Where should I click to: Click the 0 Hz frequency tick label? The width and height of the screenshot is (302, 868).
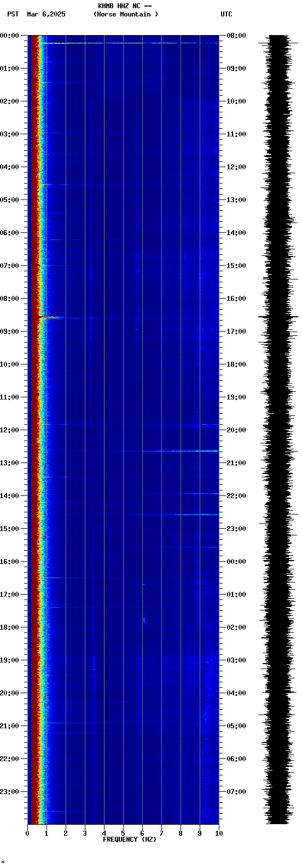tap(27, 833)
